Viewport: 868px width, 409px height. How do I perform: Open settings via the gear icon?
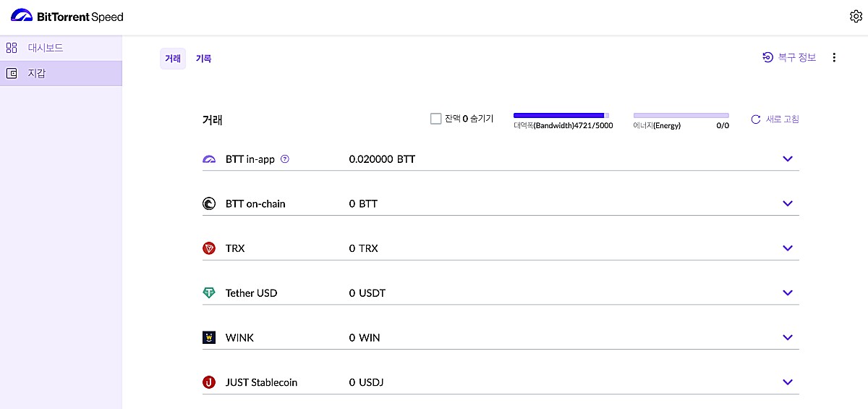[856, 16]
